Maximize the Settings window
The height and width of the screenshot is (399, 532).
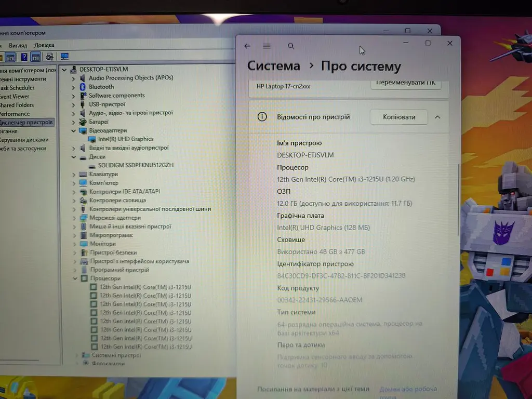click(x=428, y=43)
